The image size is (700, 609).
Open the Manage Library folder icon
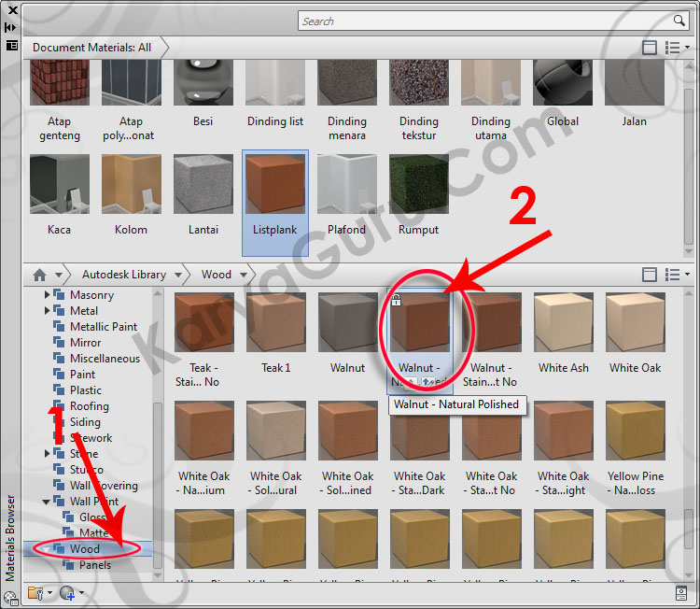point(35,592)
